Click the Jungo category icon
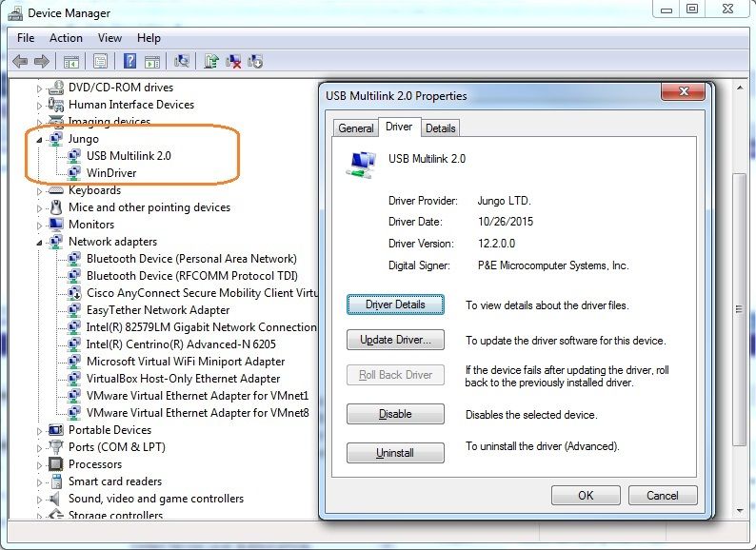Viewport: 756px width, 550px height. (x=56, y=139)
